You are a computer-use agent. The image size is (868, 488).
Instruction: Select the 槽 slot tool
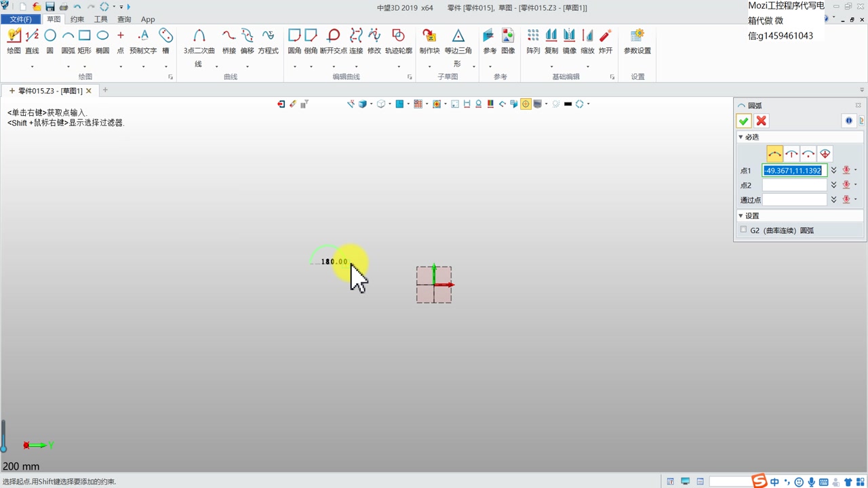pyautogui.click(x=165, y=42)
